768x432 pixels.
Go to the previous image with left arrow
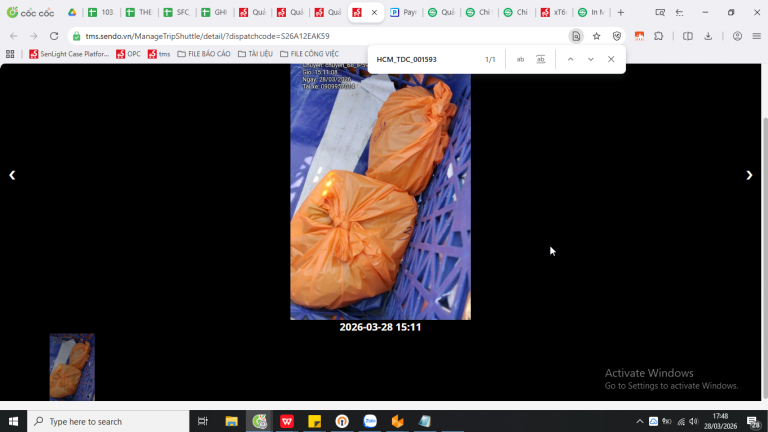(12, 175)
